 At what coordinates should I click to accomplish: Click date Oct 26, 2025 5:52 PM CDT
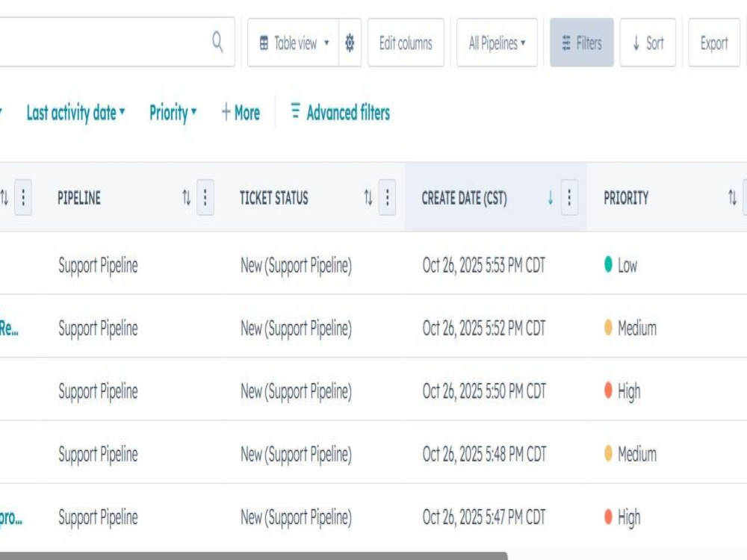(x=483, y=328)
